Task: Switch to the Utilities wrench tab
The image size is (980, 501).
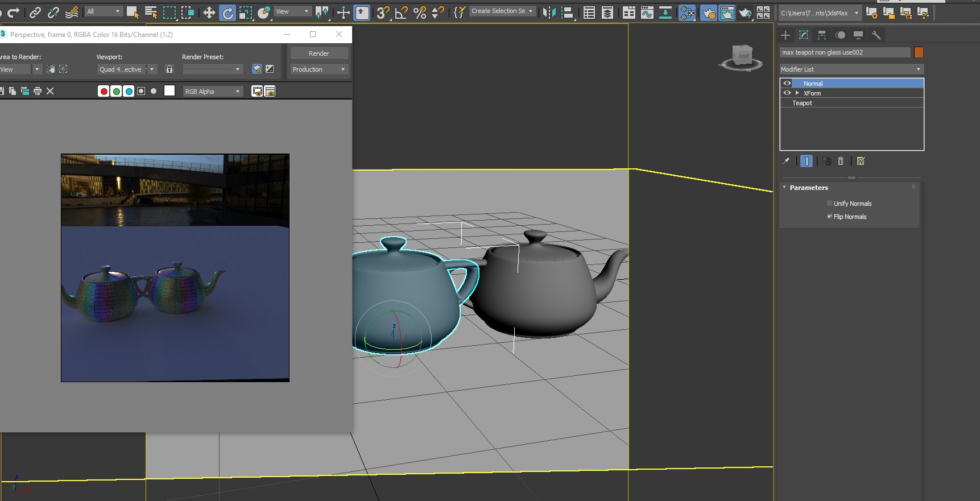Action: tap(876, 35)
